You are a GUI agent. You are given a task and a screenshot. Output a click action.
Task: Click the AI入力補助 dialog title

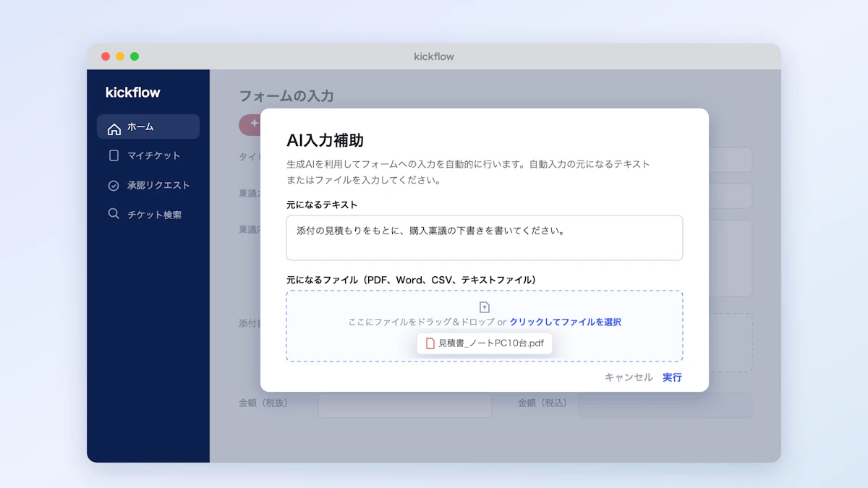click(x=325, y=140)
